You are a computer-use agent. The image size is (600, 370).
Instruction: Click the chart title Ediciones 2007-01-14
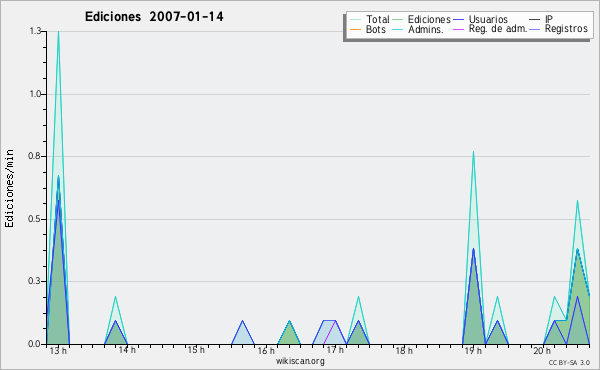click(x=154, y=17)
